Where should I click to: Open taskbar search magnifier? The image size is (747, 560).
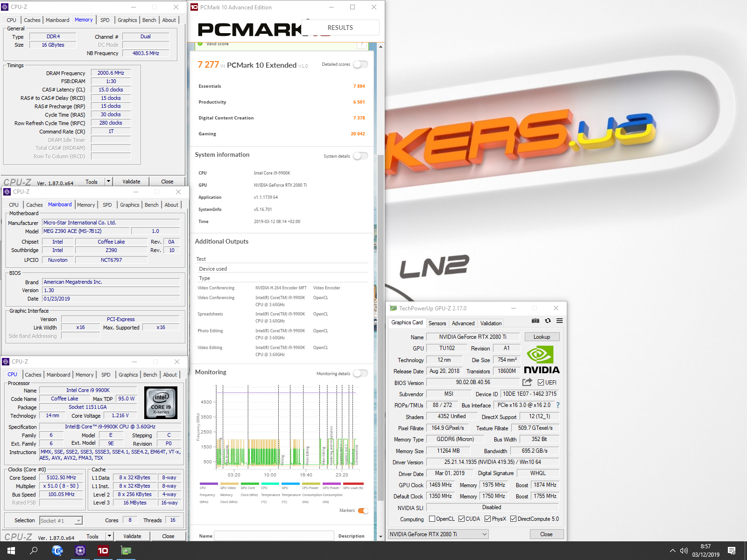[34, 551]
